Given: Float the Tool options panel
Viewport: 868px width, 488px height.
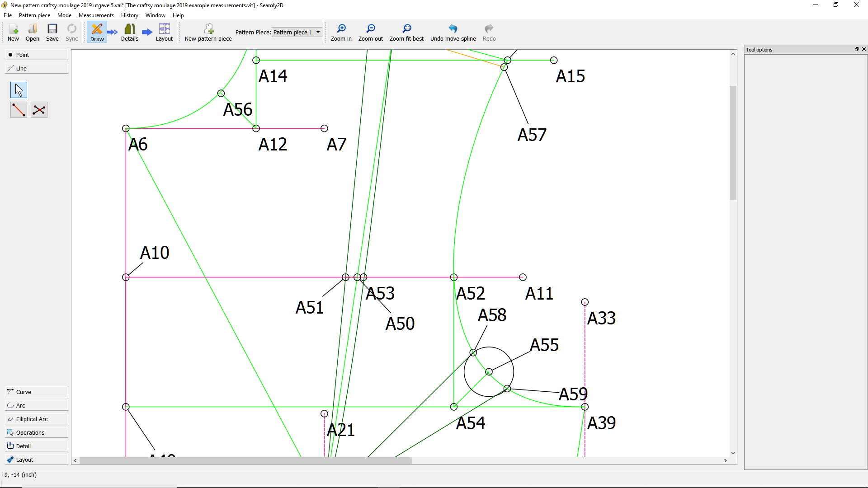Looking at the screenshot, I should pyautogui.click(x=856, y=49).
